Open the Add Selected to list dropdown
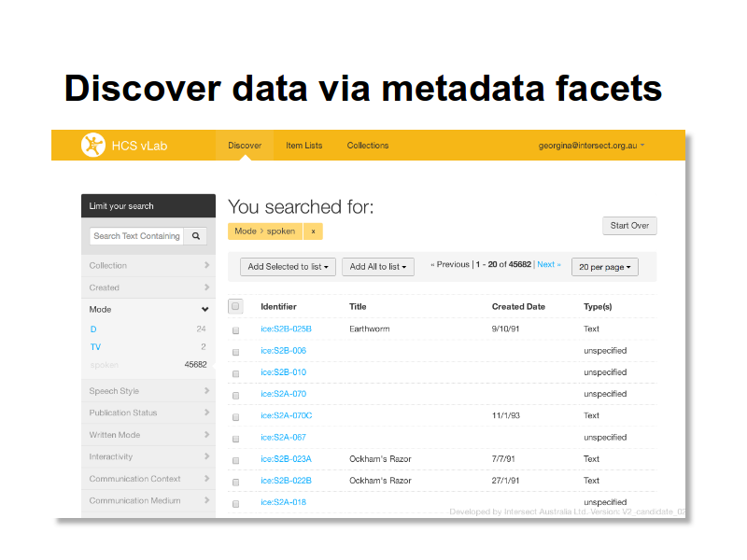The image size is (747, 560). tap(288, 267)
